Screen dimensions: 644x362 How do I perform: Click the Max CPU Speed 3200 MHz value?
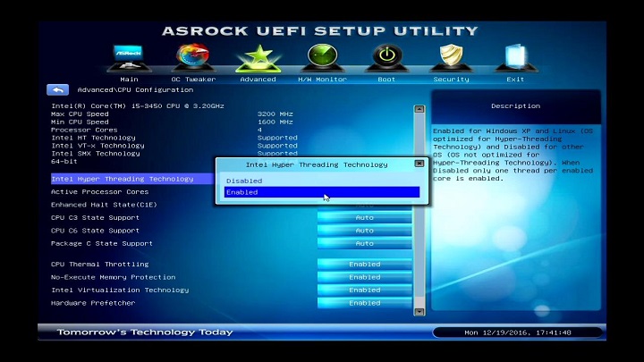pos(275,114)
